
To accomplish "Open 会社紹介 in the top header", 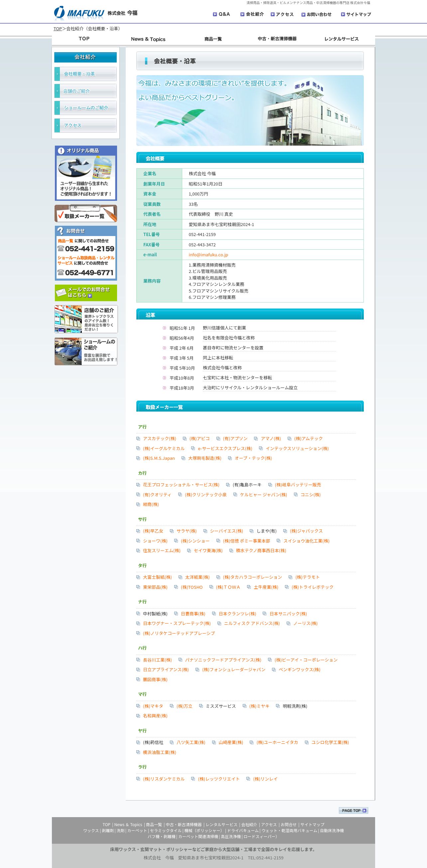I will pos(252,14).
